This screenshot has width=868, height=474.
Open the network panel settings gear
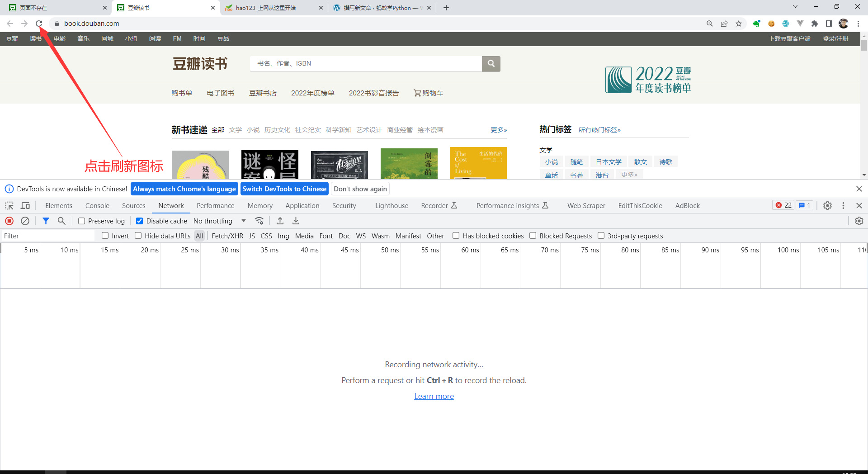(859, 221)
